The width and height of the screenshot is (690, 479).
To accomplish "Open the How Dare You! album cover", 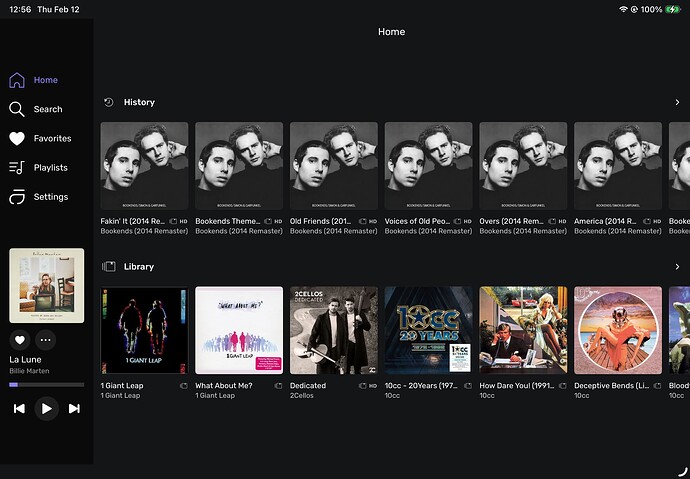I will pos(523,330).
